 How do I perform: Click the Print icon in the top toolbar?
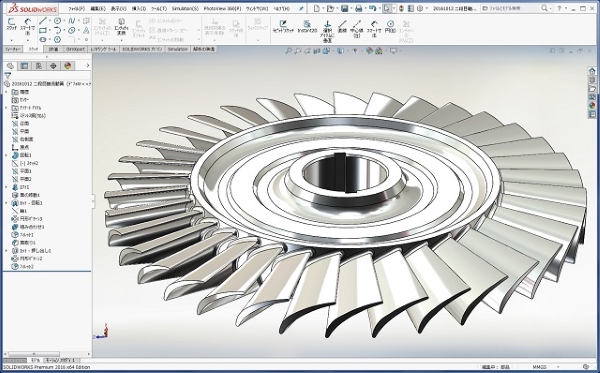tap(359, 8)
